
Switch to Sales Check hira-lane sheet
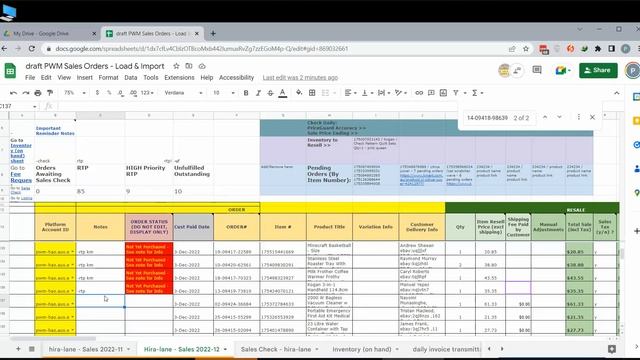(x=280, y=349)
